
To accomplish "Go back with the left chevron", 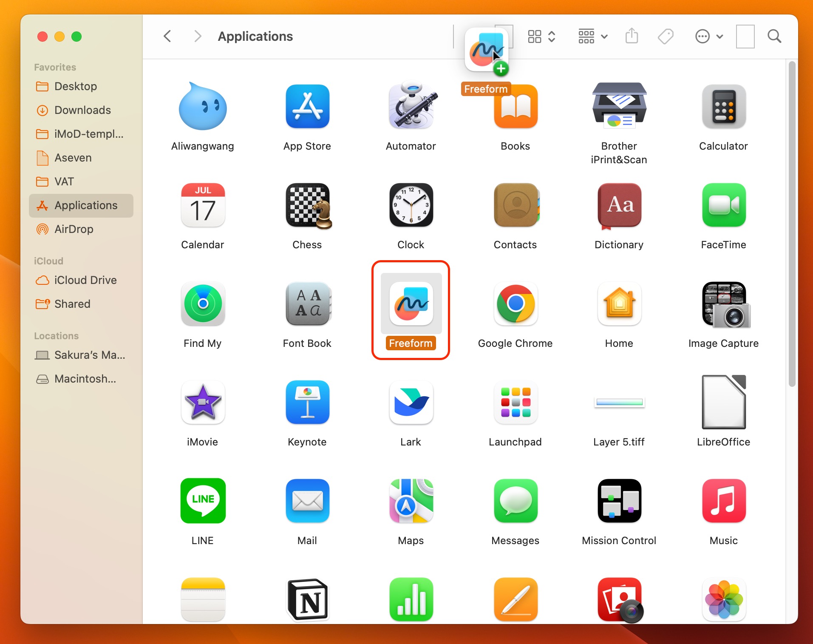I will point(168,37).
